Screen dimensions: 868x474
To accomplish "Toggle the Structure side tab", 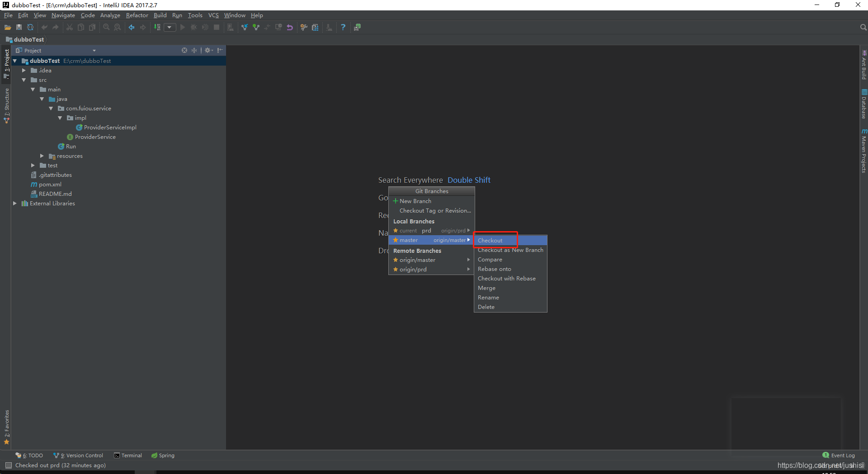I will point(6,106).
